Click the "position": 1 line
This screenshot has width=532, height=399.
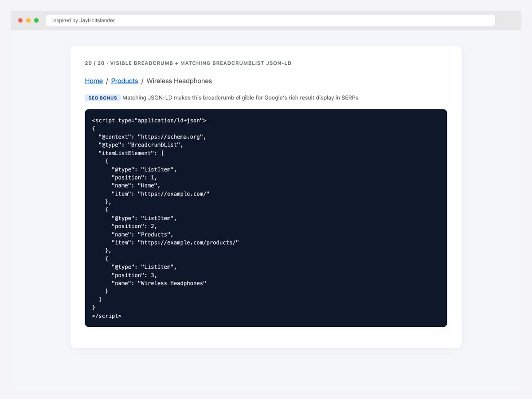point(134,177)
